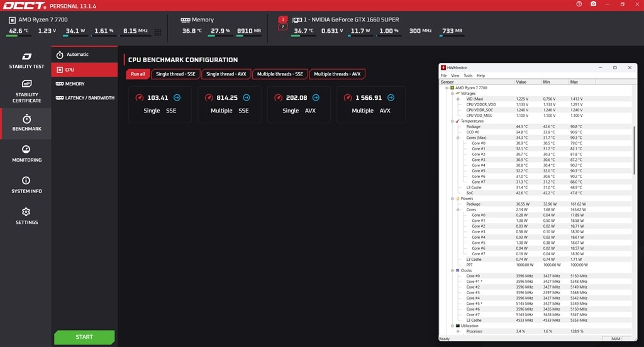Click the Memory module icon in header
644x347 pixels.
(x=186, y=19)
